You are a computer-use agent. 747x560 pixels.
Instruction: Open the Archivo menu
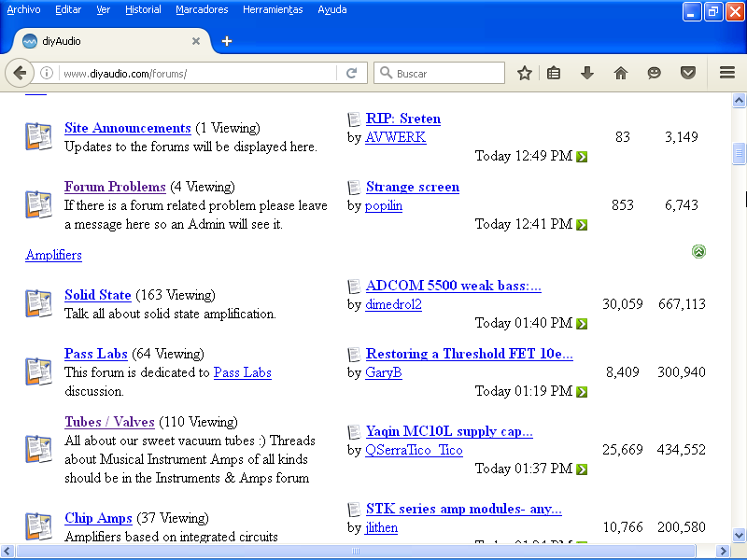click(x=24, y=9)
